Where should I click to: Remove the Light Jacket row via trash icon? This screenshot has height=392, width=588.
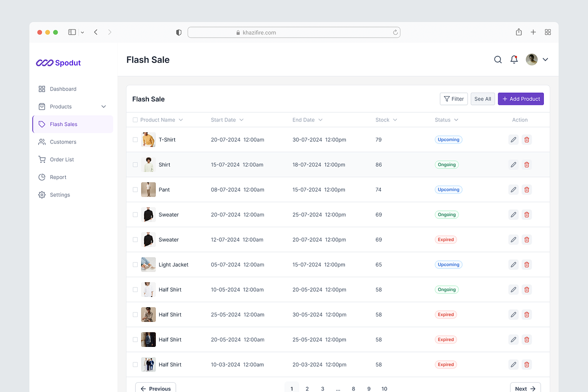[x=527, y=265]
